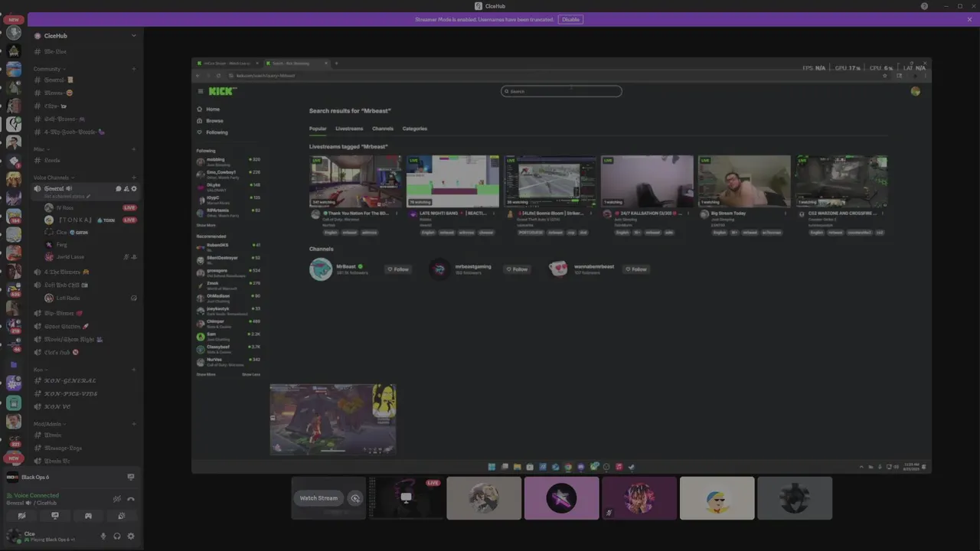980x551 pixels.
Task: Toggle noise suppression in voice panel
Action: (x=117, y=499)
